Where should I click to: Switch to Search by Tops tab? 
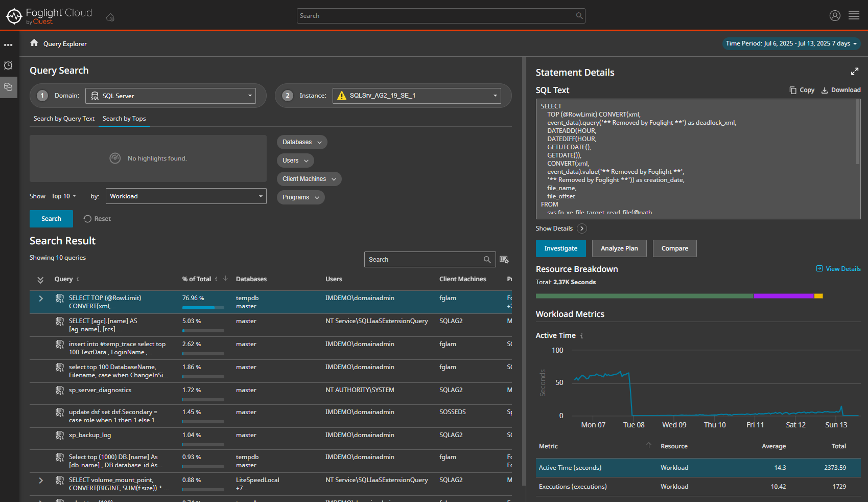click(124, 119)
